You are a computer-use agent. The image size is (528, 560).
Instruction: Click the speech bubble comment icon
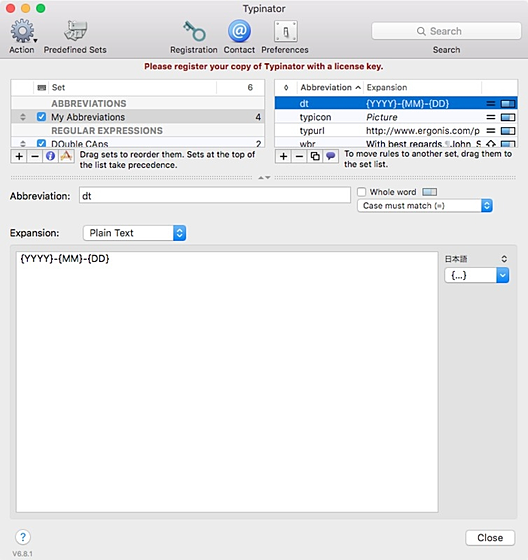tap(330, 156)
